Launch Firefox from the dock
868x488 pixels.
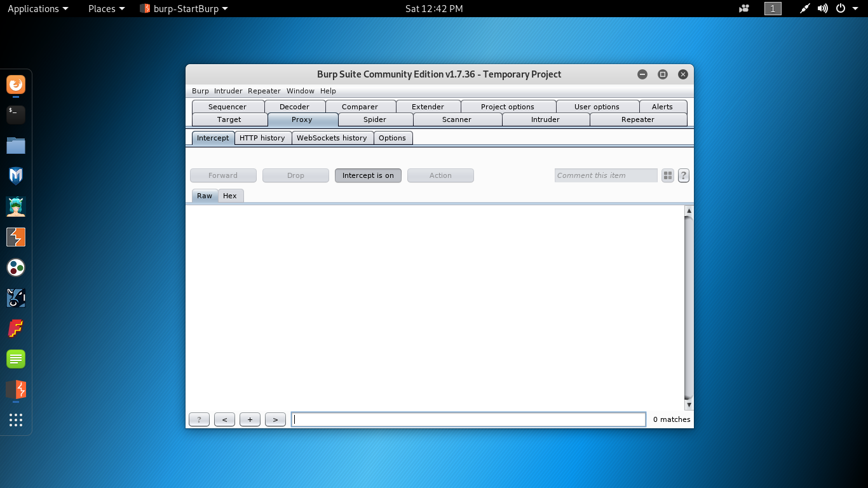(15, 85)
